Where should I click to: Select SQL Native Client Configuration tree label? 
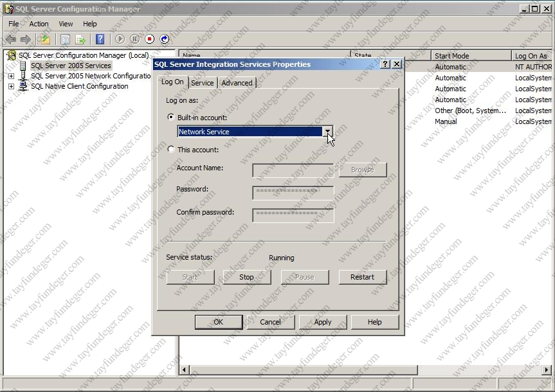point(80,86)
